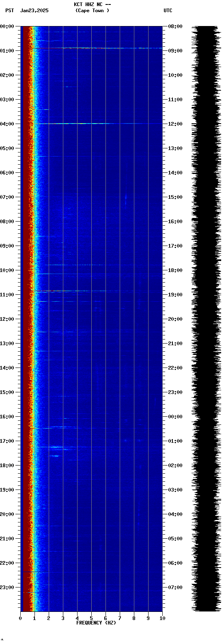
Task: Click the frequency axis value 0
Action: [20, 618]
